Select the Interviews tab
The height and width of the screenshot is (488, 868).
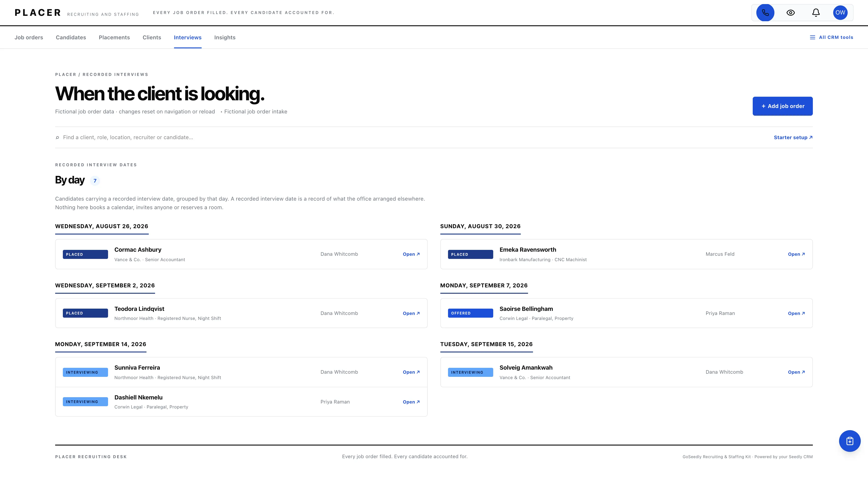188,37
